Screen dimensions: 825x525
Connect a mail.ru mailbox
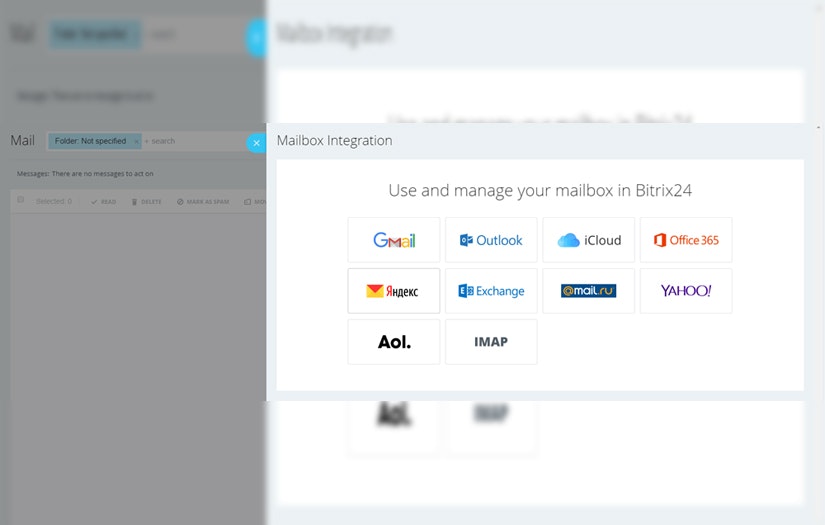588,291
